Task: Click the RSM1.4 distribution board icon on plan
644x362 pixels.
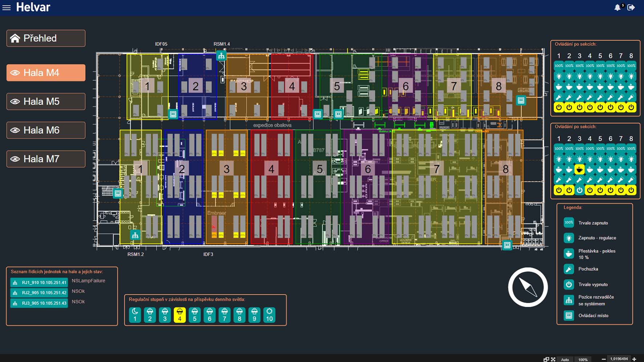Action: point(221,56)
